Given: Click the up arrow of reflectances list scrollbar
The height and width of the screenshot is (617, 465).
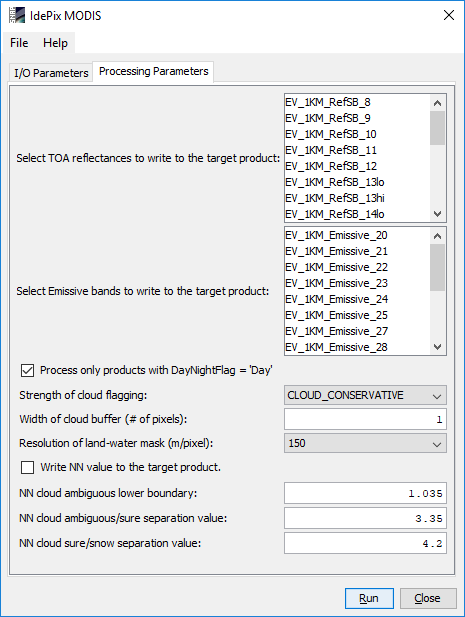Looking at the screenshot, I should (437, 103).
